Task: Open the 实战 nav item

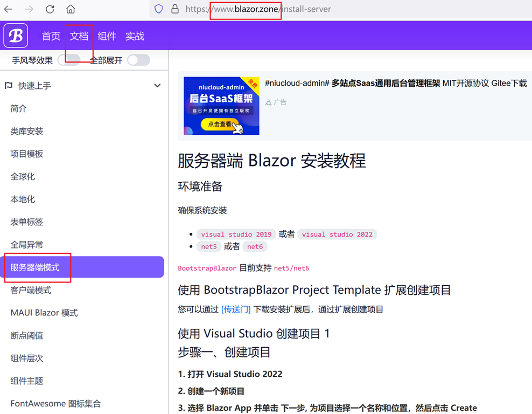Action: [x=135, y=36]
